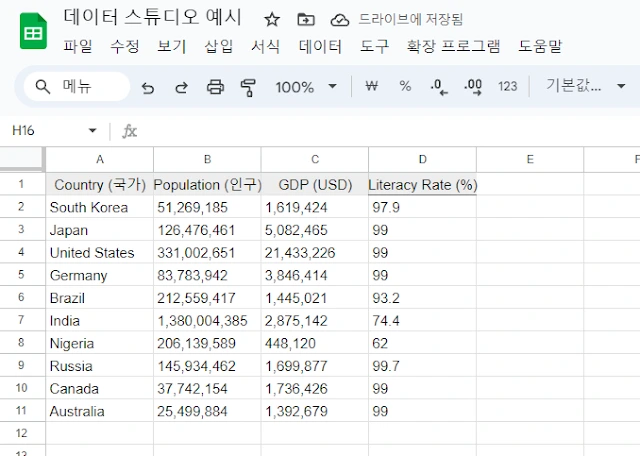The height and width of the screenshot is (456, 640).
Task: Select the Brazil cell
Action: point(100,298)
